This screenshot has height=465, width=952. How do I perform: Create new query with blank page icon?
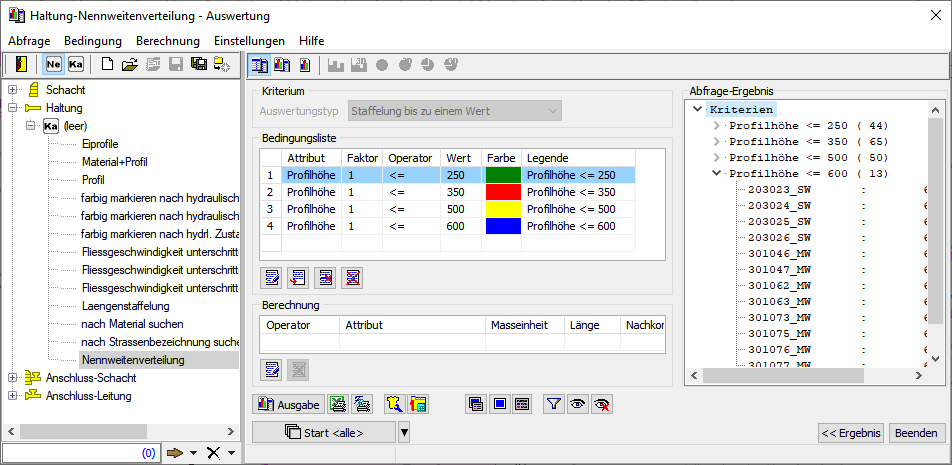107,65
